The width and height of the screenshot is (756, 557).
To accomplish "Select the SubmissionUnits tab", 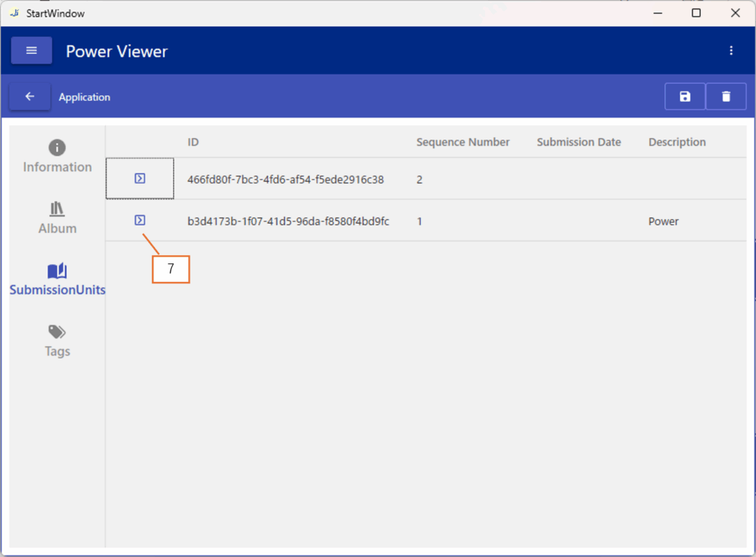I will coord(57,279).
